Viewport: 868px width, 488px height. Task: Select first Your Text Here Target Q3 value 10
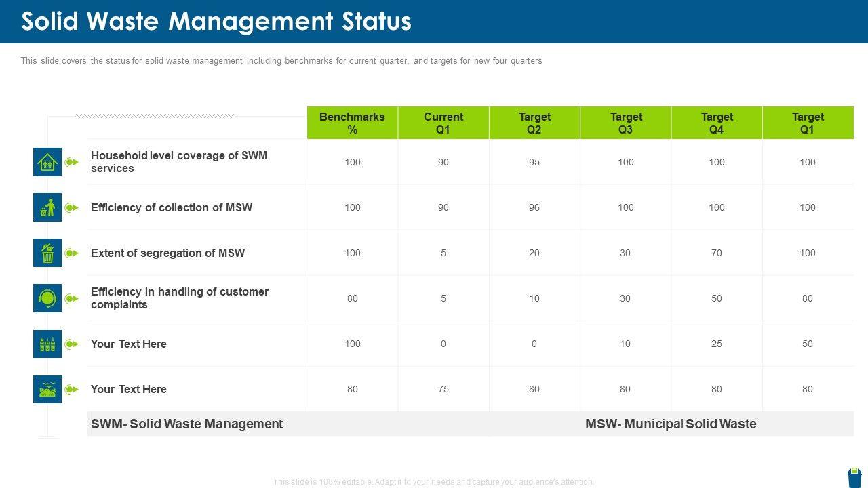625,344
